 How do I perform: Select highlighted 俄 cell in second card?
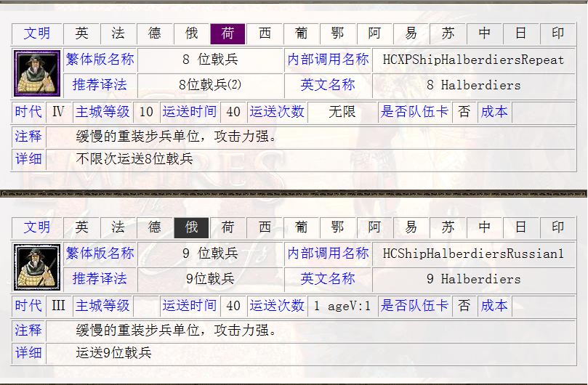191,227
